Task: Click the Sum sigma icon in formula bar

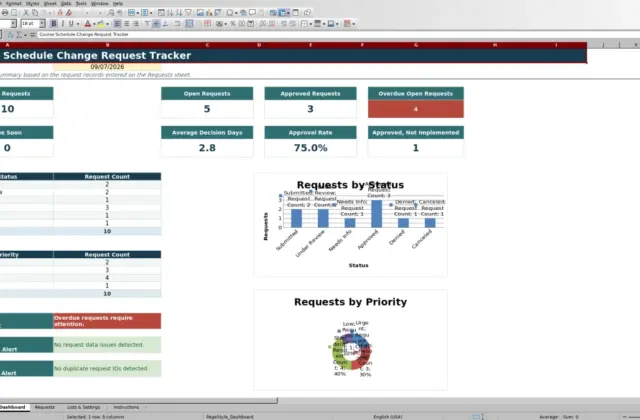Action: pos(19,35)
